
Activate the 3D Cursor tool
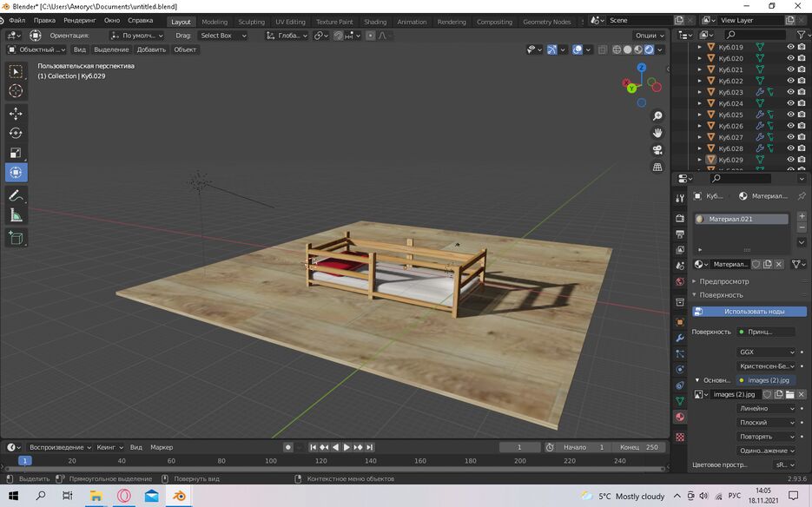[x=16, y=90]
